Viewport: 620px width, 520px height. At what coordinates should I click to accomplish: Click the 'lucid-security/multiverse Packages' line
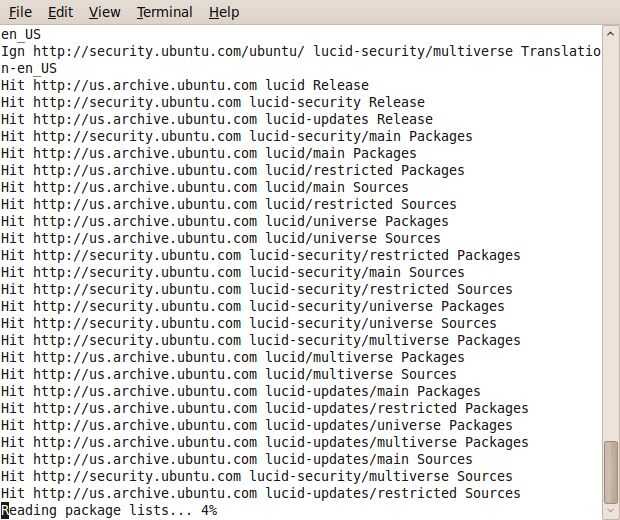point(260,340)
